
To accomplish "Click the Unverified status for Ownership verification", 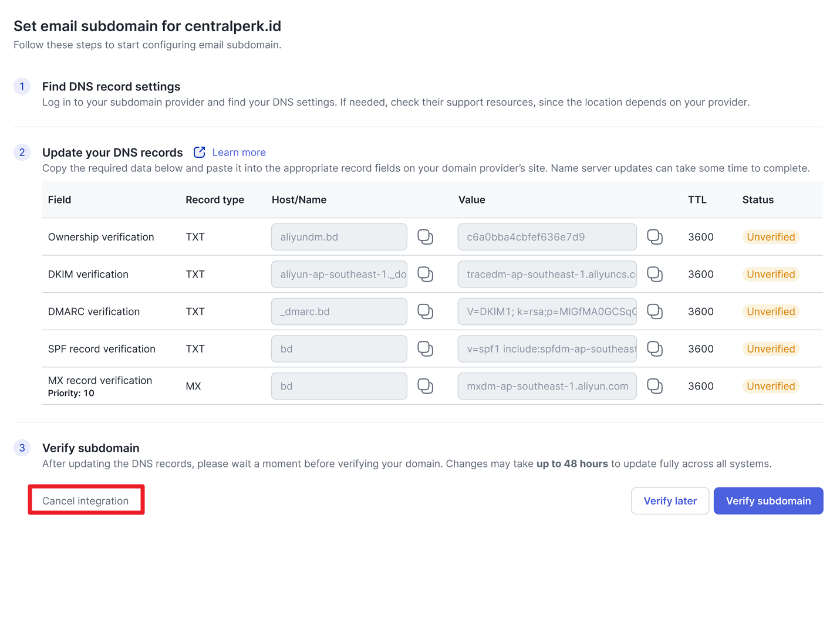I will tap(770, 237).
